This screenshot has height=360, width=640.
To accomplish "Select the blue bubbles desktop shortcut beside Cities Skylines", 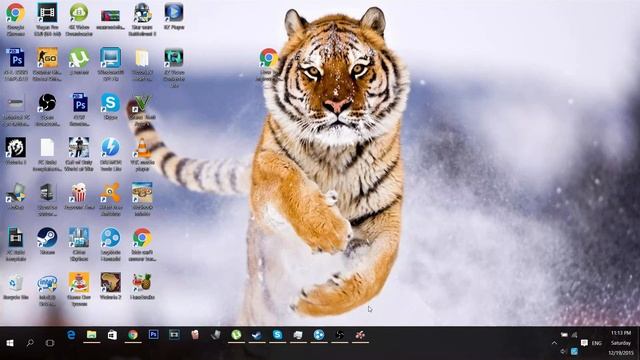I will (111, 244).
